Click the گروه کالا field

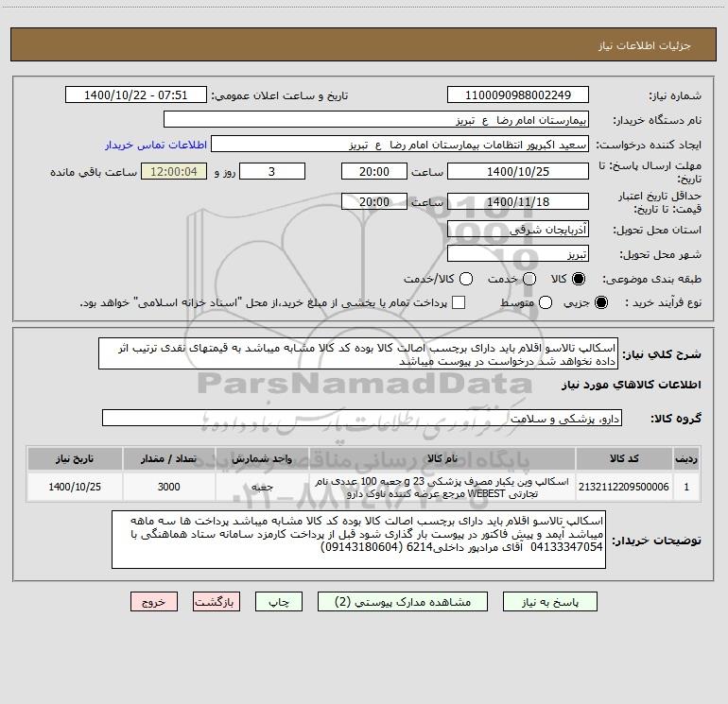click(x=362, y=418)
